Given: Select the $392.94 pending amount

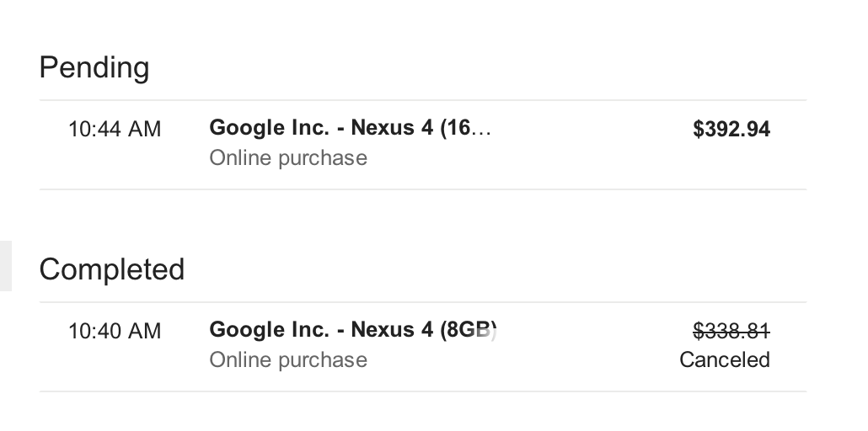Looking at the screenshot, I should point(731,129).
